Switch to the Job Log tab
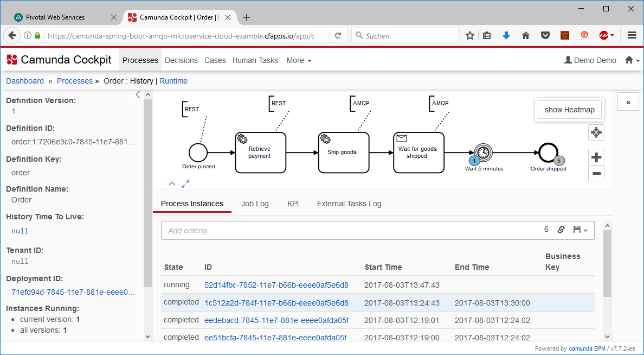The height and width of the screenshot is (355, 644). pyautogui.click(x=255, y=204)
